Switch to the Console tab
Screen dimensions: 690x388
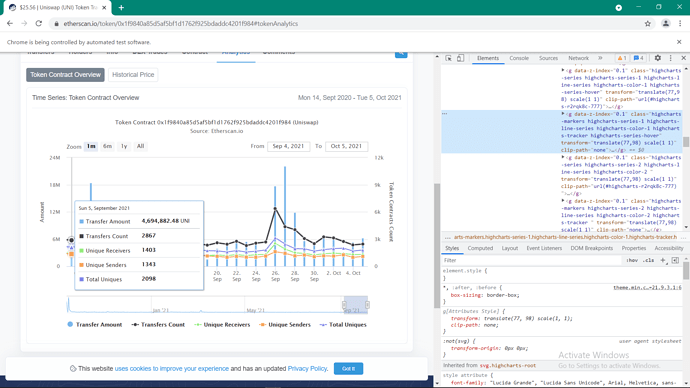[x=519, y=58]
